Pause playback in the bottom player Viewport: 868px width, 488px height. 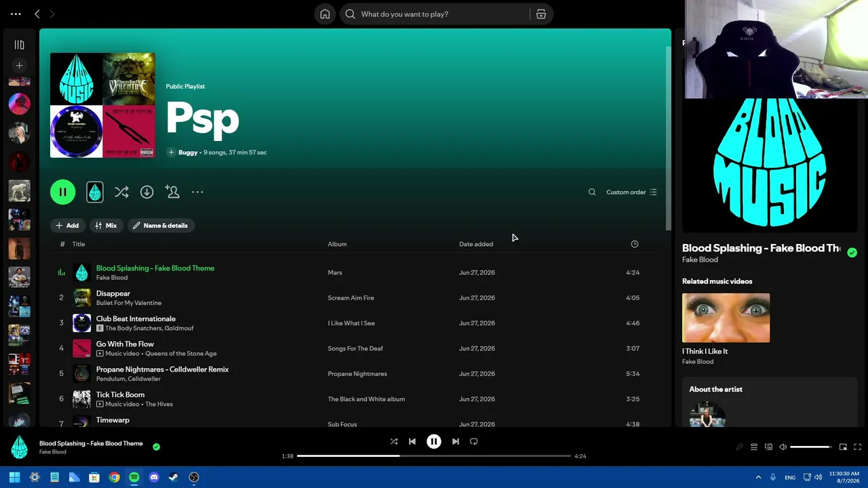tap(434, 442)
